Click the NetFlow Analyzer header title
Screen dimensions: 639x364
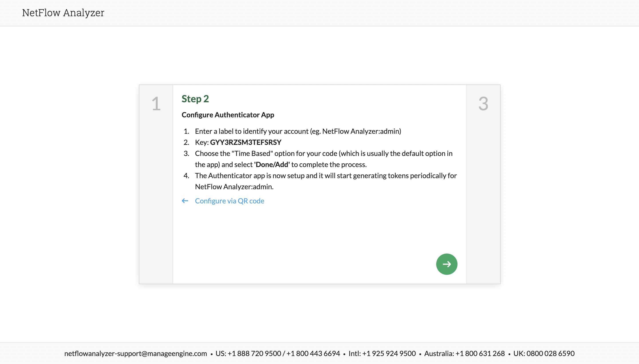pos(63,13)
